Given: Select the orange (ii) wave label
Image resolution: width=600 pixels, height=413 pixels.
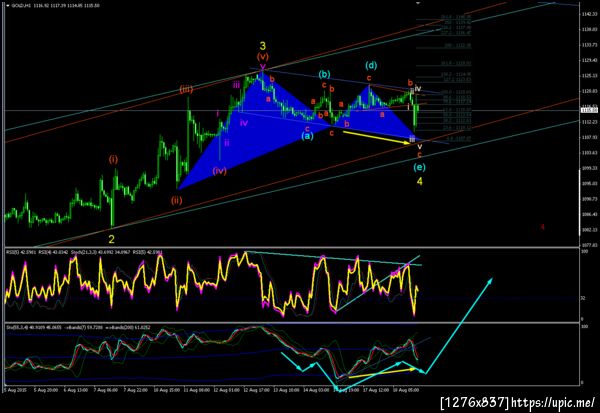Looking at the screenshot, I should click(x=176, y=200).
